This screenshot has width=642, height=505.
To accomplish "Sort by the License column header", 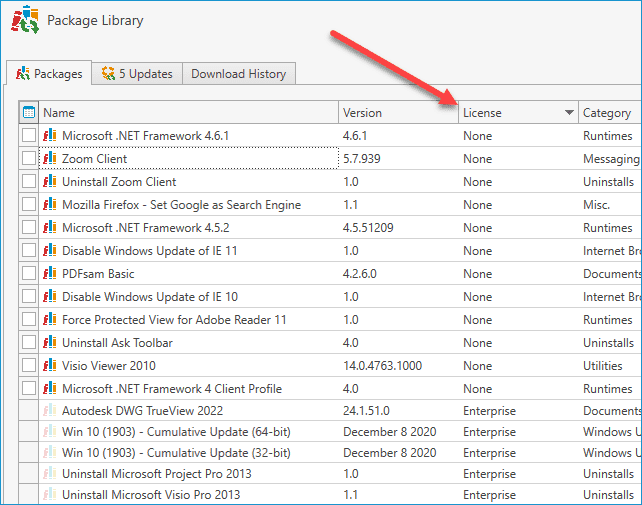I will coord(518,112).
